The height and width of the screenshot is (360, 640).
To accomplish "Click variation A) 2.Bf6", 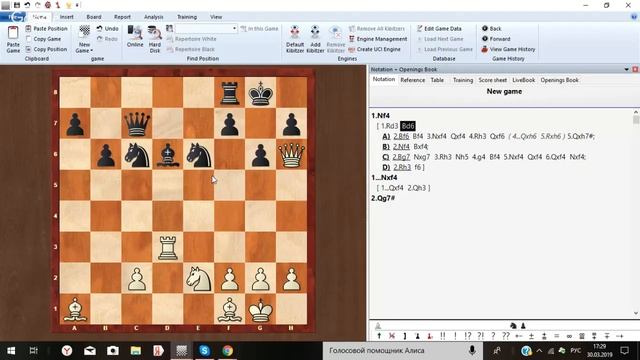I will (x=401, y=136).
